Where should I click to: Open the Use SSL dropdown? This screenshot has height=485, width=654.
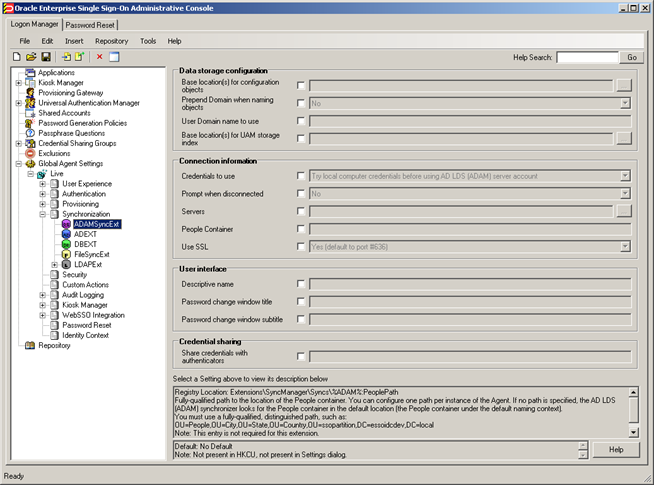coord(625,246)
